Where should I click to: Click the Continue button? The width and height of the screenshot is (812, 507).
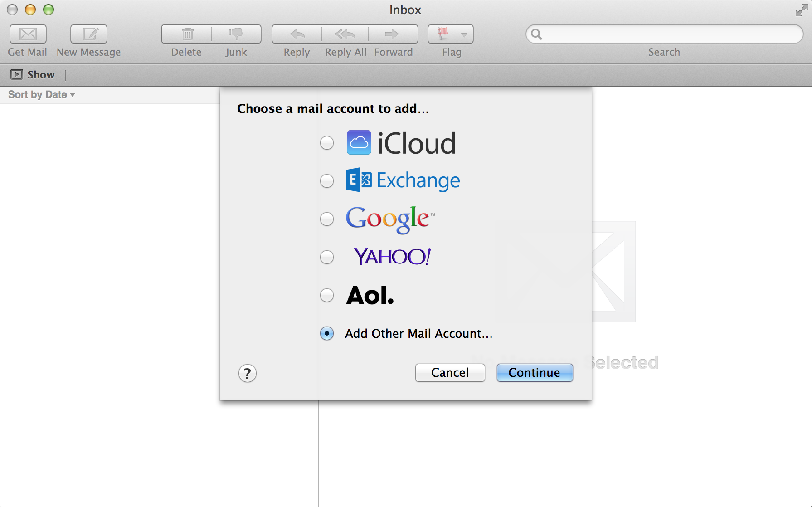tap(535, 373)
